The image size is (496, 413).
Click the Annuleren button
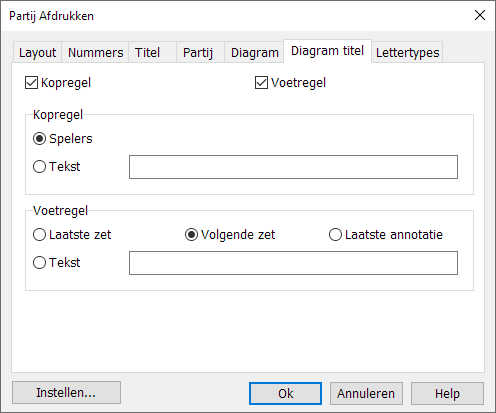pyautogui.click(x=366, y=393)
